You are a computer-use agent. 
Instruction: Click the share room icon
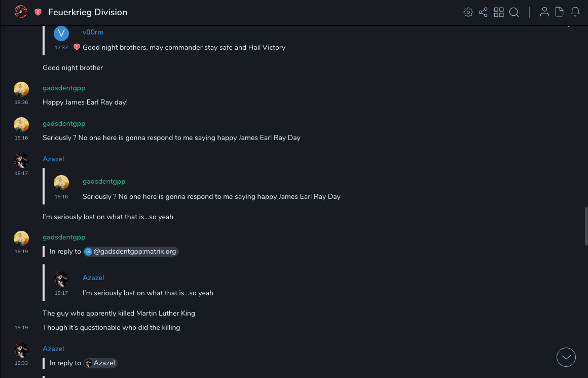coord(483,12)
